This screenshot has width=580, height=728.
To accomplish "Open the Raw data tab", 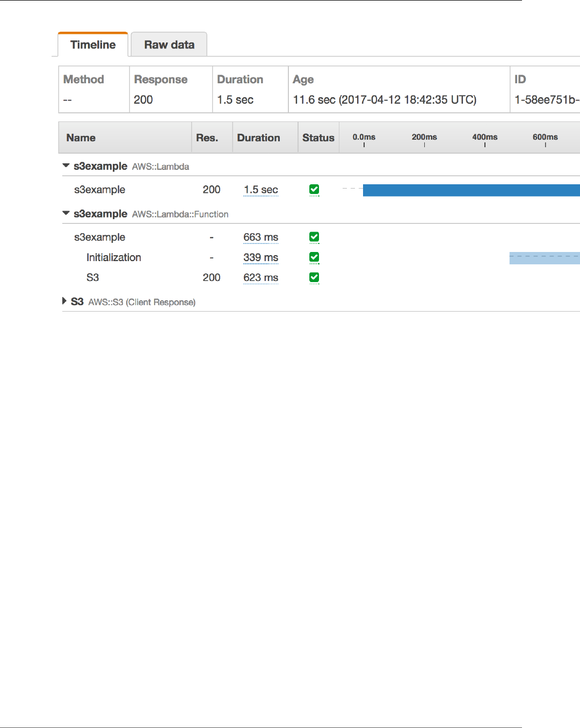I will pyautogui.click(x=169, y=45).
